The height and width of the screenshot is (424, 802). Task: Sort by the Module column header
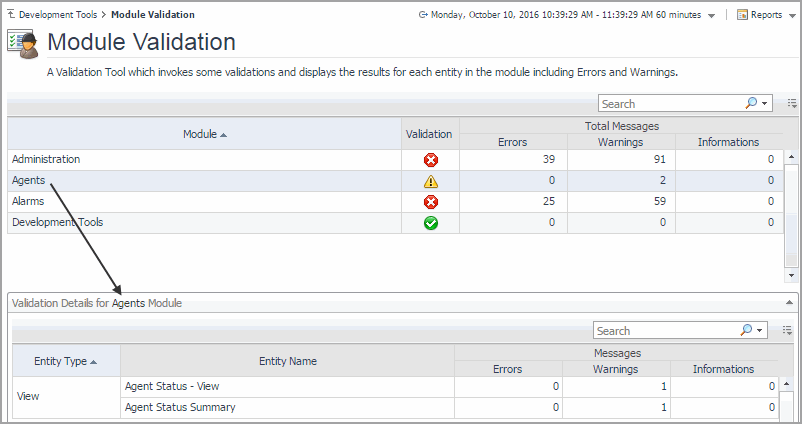(204, 134)
